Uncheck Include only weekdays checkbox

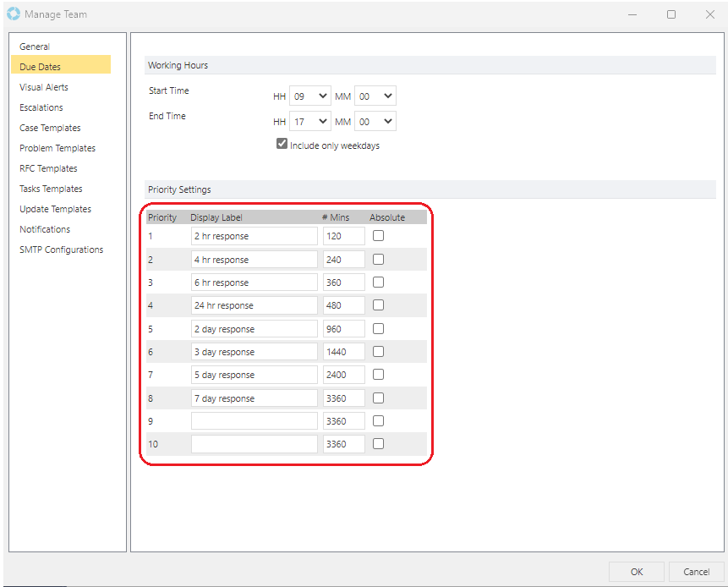(x=282, y=145)
